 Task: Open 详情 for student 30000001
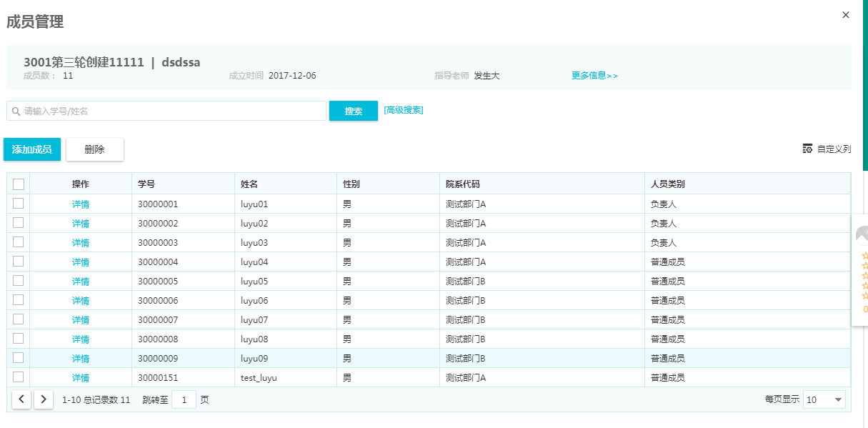[81, 204]
